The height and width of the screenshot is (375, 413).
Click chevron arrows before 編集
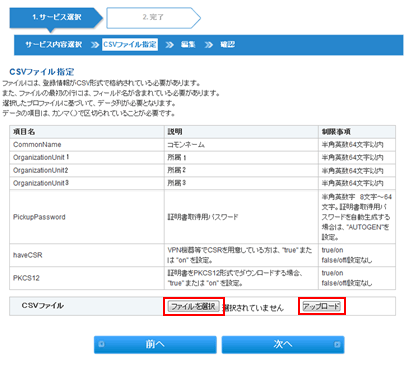point(170,45)
